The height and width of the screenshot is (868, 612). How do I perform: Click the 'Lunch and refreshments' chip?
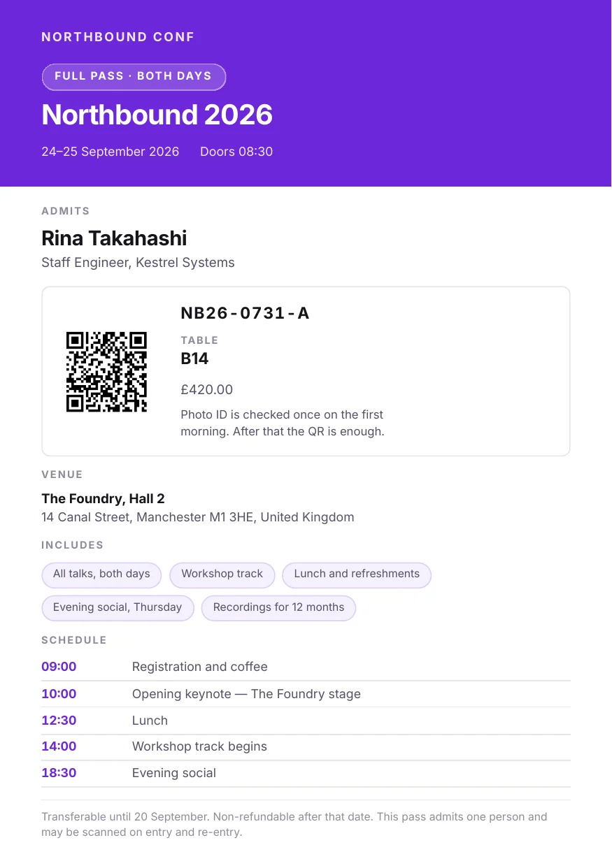click(357, 574)
